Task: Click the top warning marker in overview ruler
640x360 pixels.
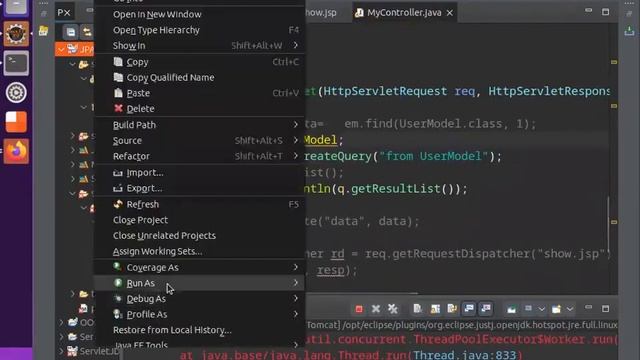Action: pos(614,62)
